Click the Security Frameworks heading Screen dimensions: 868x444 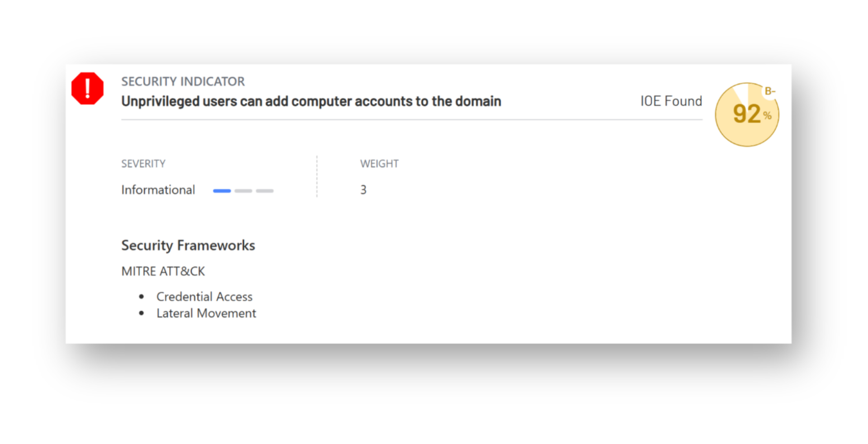click(x=188, y=246)
